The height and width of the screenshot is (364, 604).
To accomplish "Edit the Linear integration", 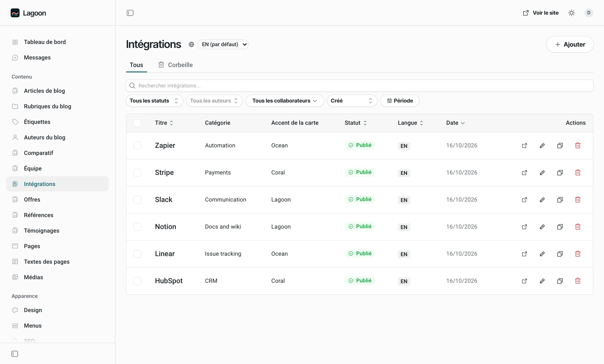I will click(542, 254).
